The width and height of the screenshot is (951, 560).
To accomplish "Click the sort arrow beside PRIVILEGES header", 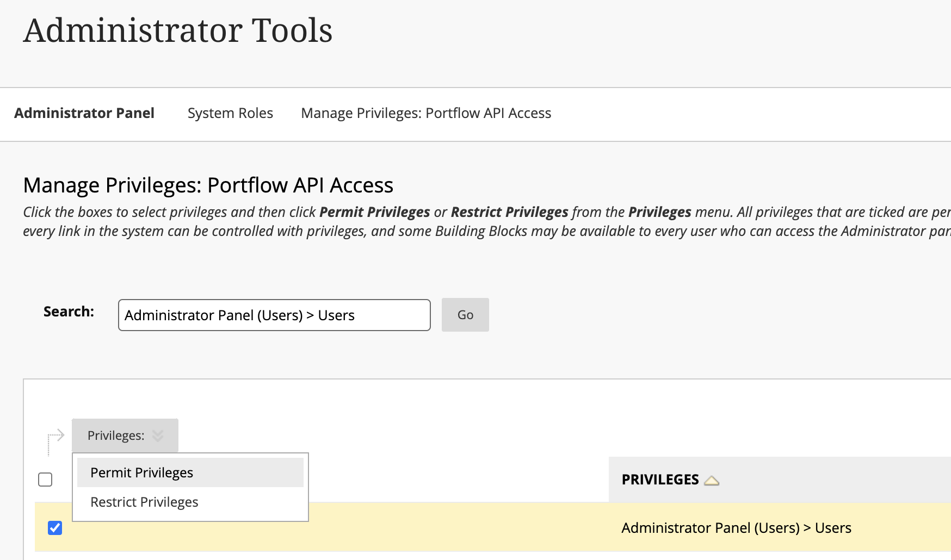I will point(712,481).
